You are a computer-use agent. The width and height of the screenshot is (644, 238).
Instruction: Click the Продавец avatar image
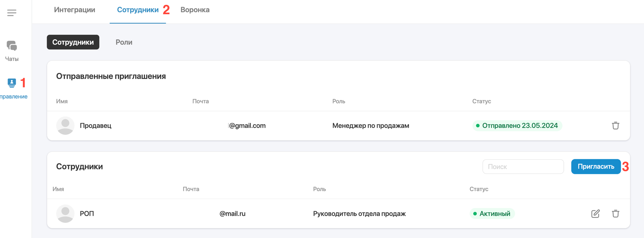click(65, 125)
